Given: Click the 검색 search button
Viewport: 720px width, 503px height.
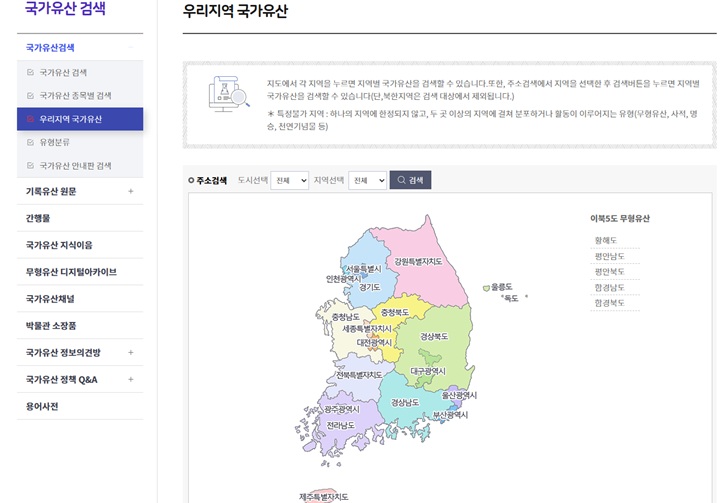Looking at the screenshot, I should (x=411, y=180).
